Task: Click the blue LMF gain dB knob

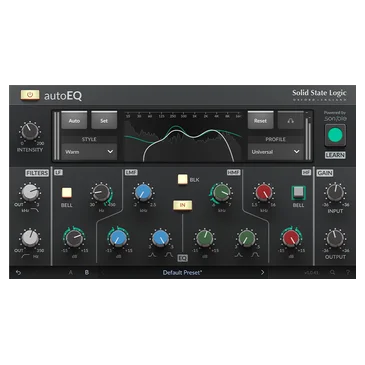Action: (118, 238)
